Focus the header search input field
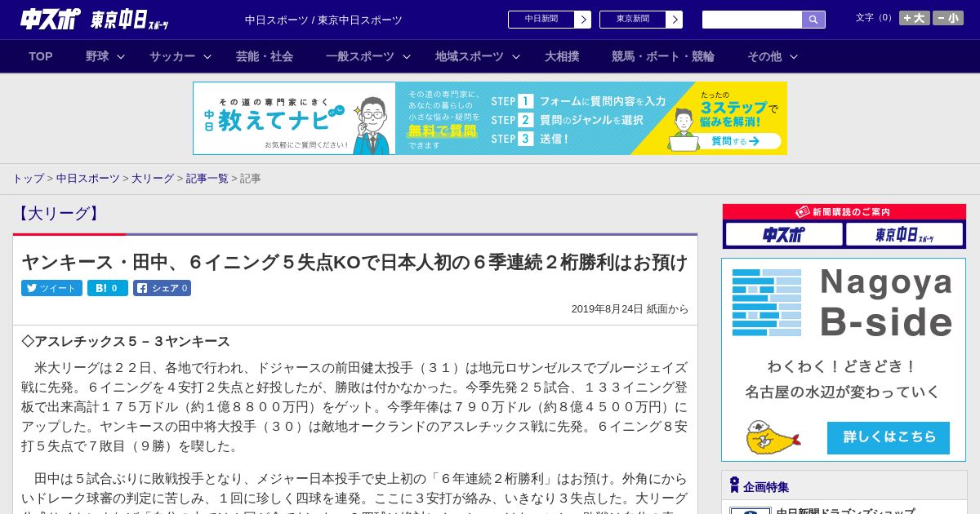This screenshot has width=980, height=514. point(752,20)
